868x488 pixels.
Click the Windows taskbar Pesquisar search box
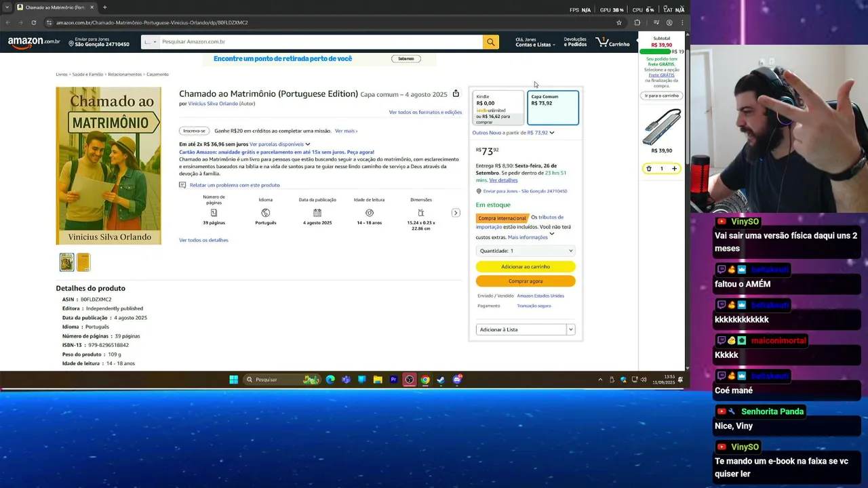pos(282,380)
